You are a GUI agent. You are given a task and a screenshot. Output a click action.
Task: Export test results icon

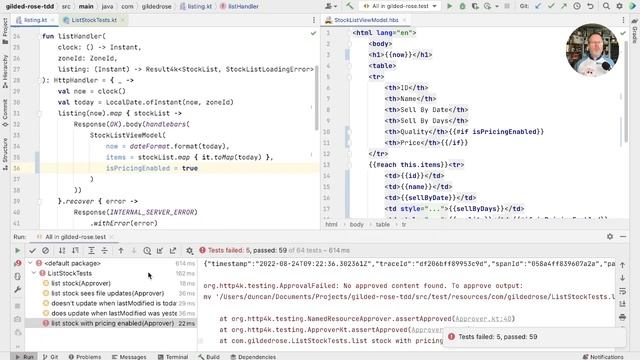click(x=173, y=250)
